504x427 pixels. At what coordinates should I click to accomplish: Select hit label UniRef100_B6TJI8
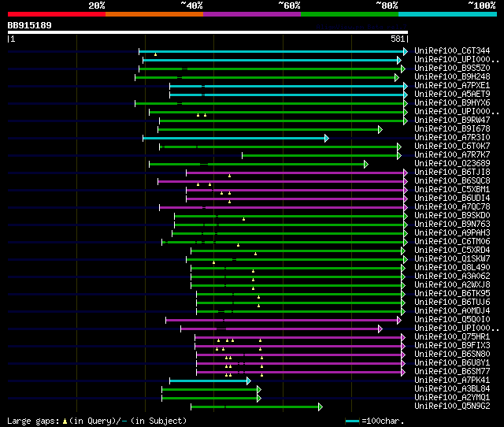tap(452, 173)
